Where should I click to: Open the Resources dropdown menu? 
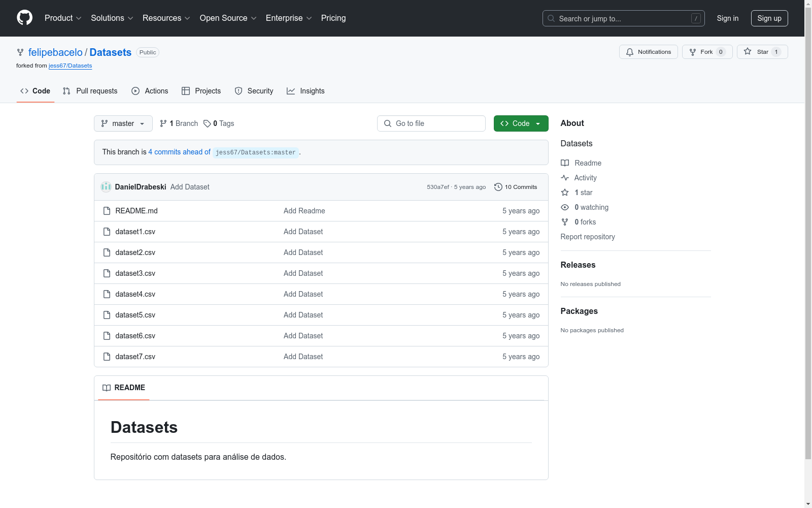tap(166, 18)
